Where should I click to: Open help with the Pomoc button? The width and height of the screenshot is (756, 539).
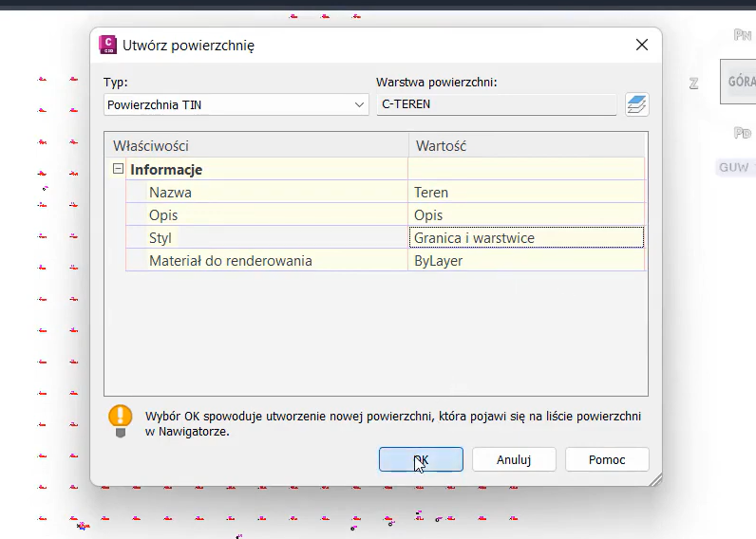(x=607, y=459)
